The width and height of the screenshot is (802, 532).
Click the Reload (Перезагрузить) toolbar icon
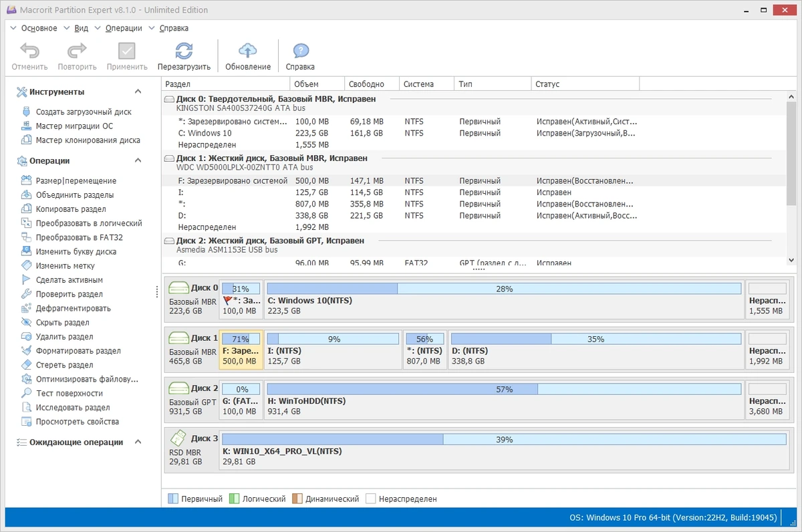184,51
